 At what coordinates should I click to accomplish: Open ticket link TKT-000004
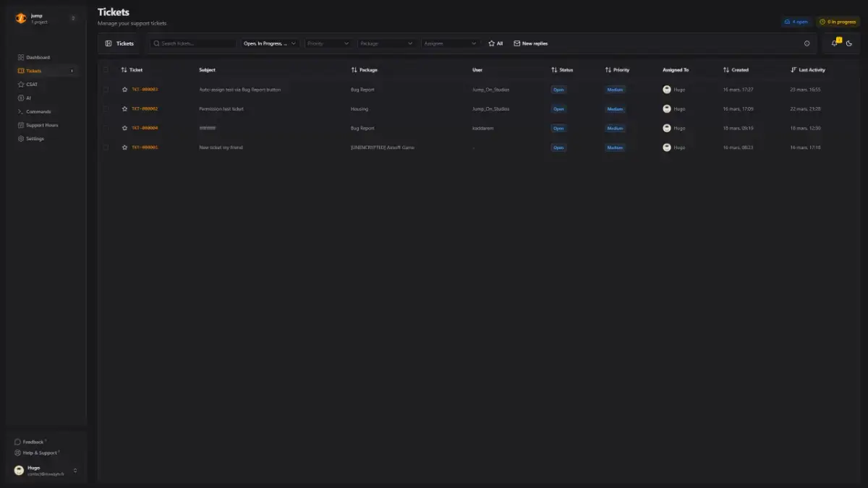tap(145, 128)
